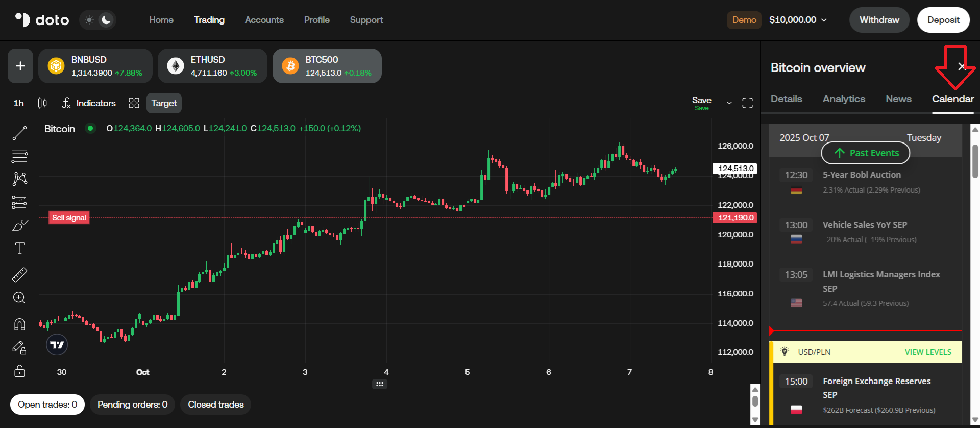Click VIEW LEVELS for USD/PLN
The width and height of the screenshot is (980, 428).
point(928,352)
